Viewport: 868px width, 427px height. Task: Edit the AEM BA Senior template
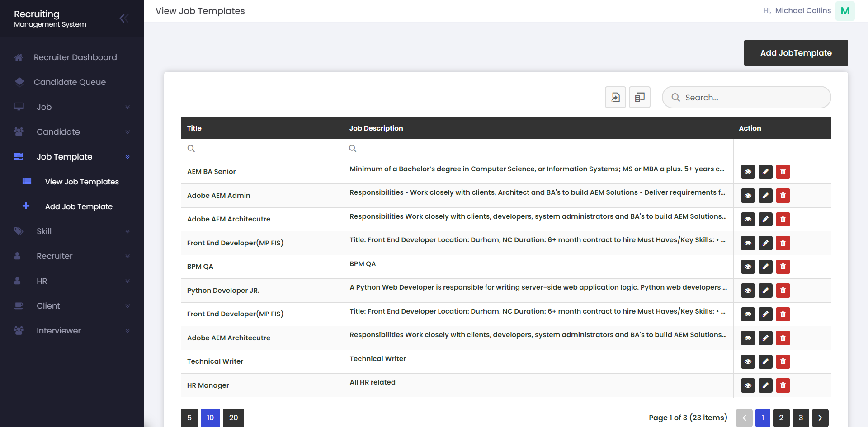pyautogui.click(x=765, y=172)
